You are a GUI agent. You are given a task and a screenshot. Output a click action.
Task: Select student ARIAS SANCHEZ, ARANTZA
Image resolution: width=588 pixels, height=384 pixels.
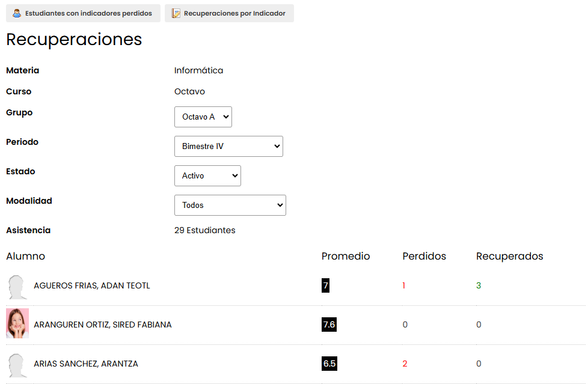86,364
